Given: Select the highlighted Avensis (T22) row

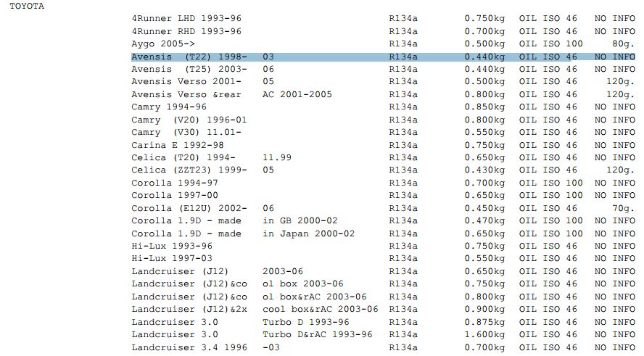Looking at the screenshot, I should (203, 57).
